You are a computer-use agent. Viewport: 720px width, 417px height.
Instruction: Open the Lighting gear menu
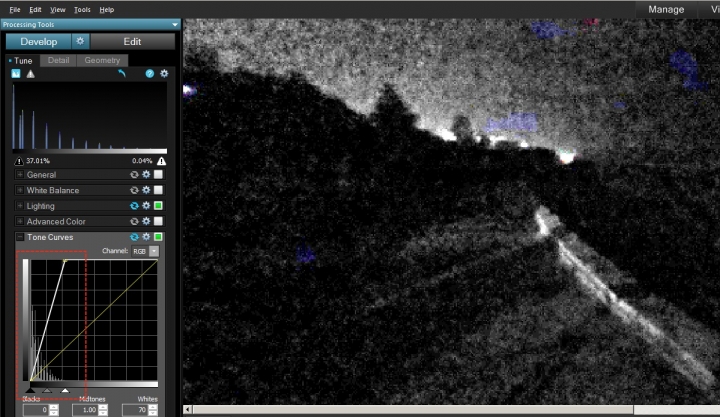(146, 206)
